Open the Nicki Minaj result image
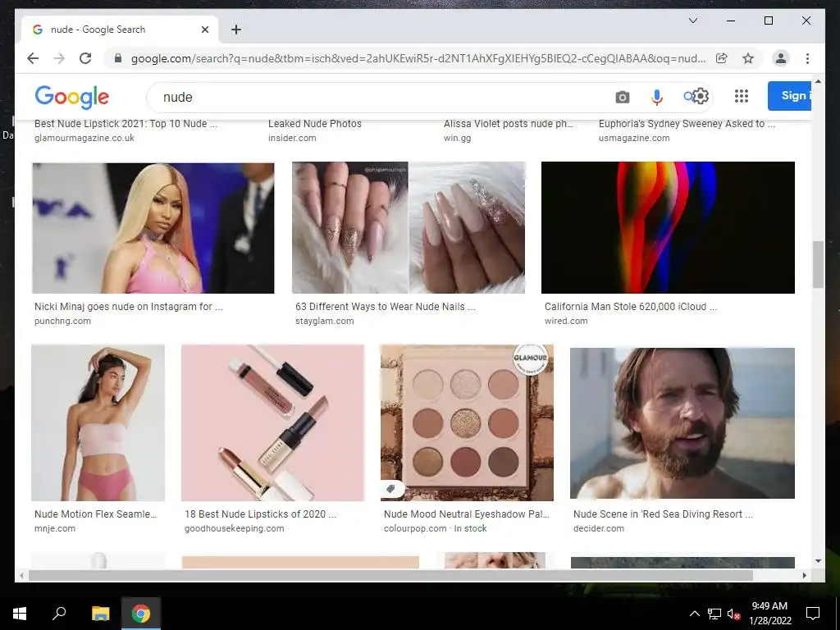The height and width of the screenshot is (630, 840). point(153,228)
